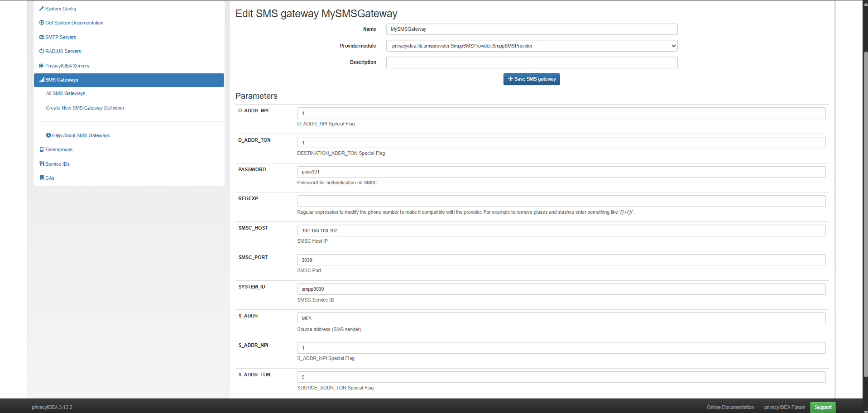This screenshot has width=868, height=413.
Task: Click the bookmark icon beside CAs
Action: tap(42, 178)
